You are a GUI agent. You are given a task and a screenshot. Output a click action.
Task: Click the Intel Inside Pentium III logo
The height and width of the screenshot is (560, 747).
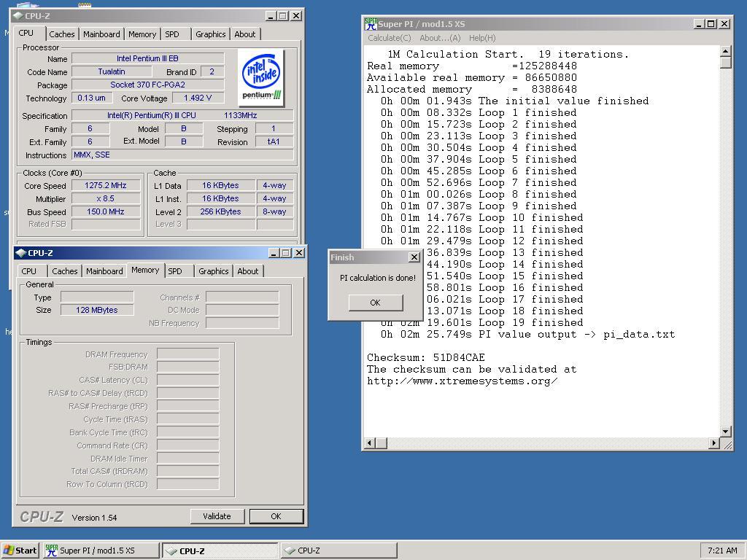262,78
